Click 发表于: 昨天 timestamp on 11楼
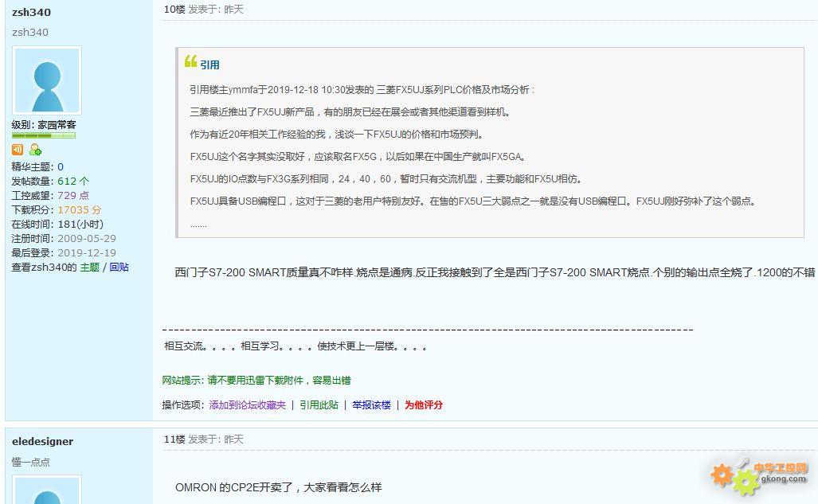 [x=216, y=440]
